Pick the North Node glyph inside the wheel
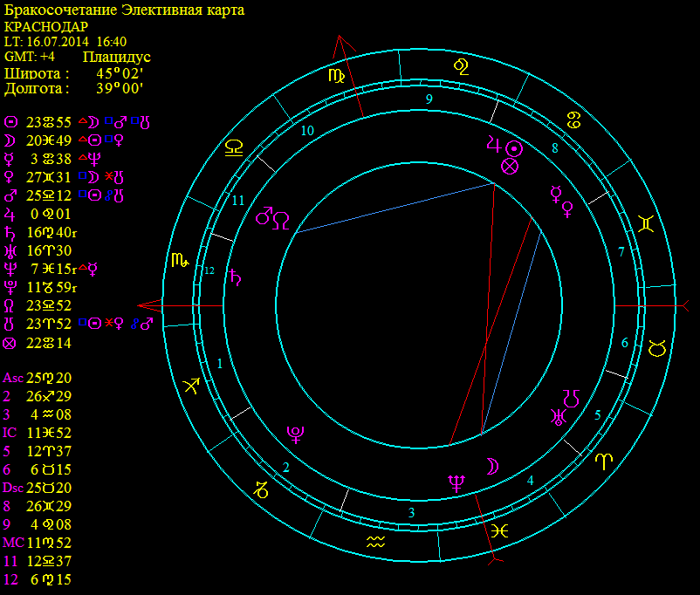Image resolution: width=700 pixels, height=595 pixels. [x=281, y=221]
